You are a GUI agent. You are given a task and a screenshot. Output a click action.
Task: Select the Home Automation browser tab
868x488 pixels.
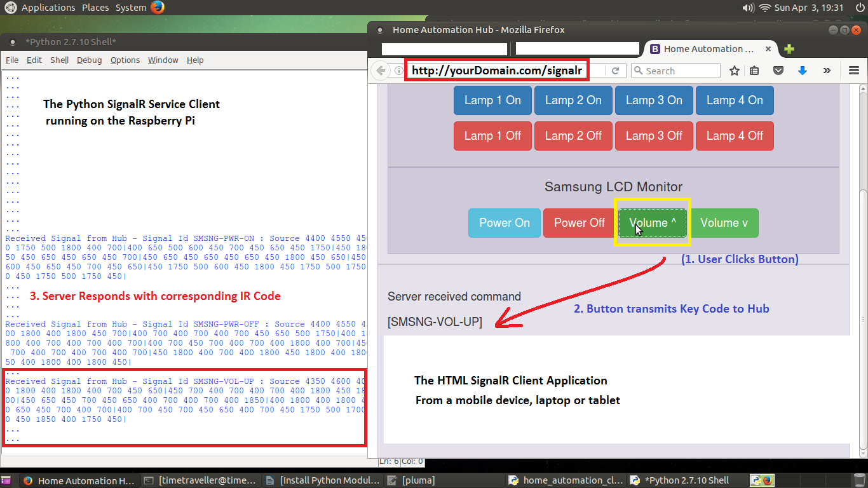coord(708,49)
